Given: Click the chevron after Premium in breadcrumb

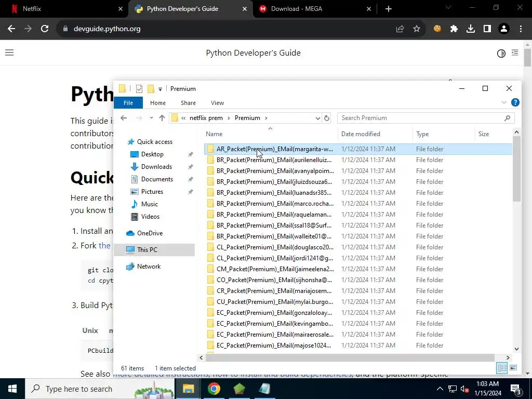Looking at the screenshot, I should (x=266, y=118).
